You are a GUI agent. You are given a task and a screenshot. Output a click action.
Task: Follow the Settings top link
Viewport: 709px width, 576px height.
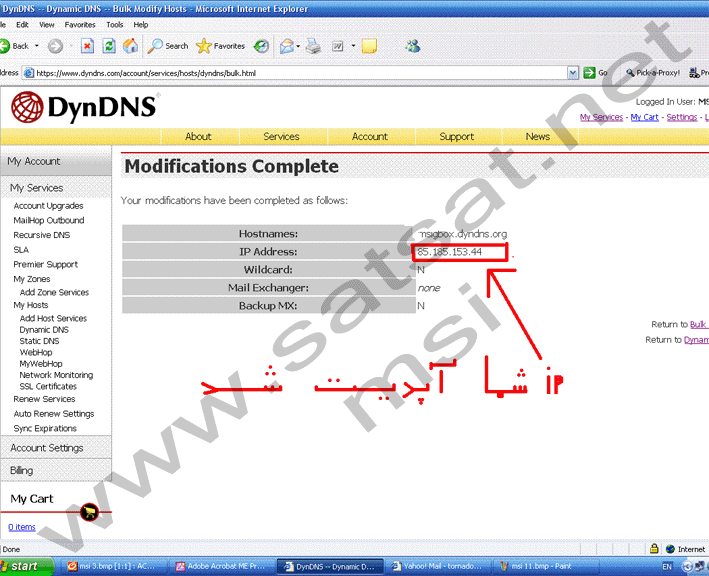click(x=682, y=117)
